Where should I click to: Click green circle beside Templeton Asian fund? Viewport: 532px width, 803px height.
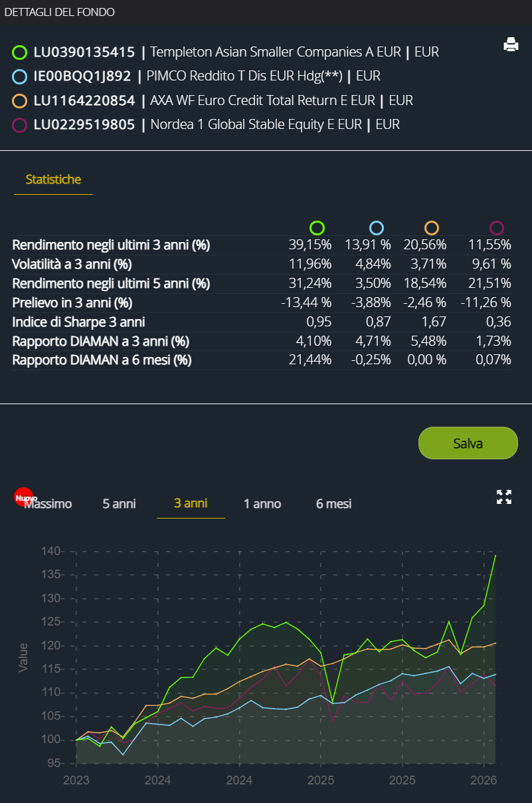[20, 53]
